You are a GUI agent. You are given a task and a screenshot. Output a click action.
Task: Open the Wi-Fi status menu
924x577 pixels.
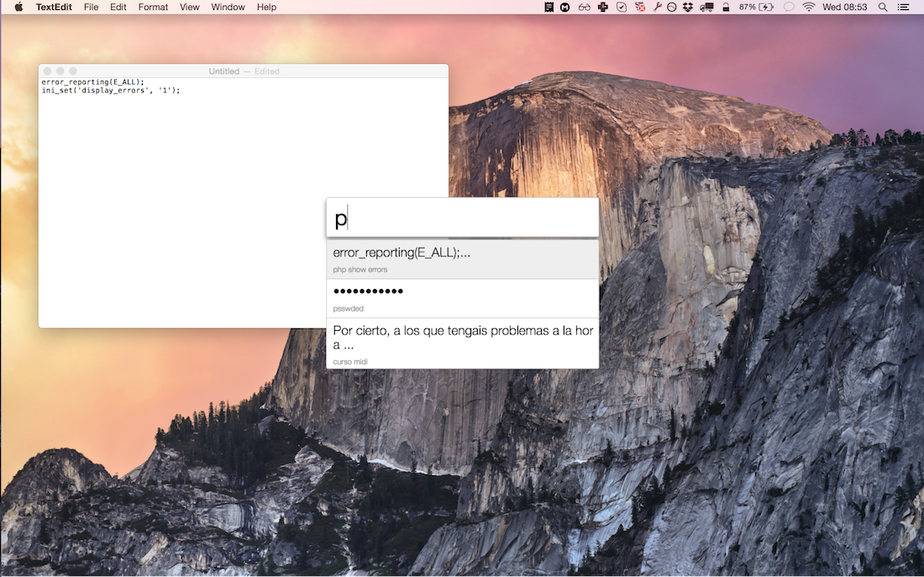808,7
